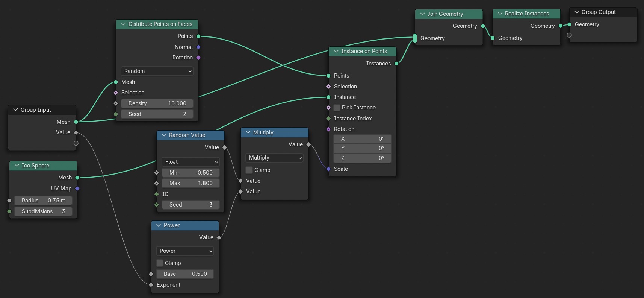
Task: Click the Ico Sphere Radius field
Action: pos(43,201)
